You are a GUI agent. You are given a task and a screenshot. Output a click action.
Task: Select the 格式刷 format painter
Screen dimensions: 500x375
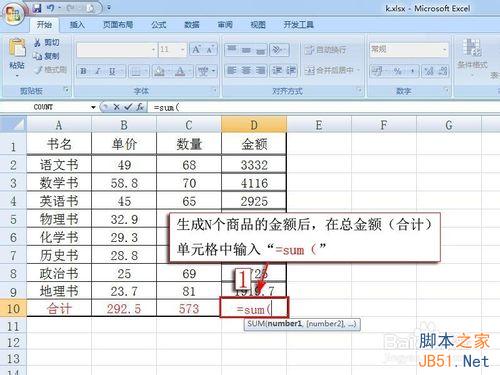point(51,70)
